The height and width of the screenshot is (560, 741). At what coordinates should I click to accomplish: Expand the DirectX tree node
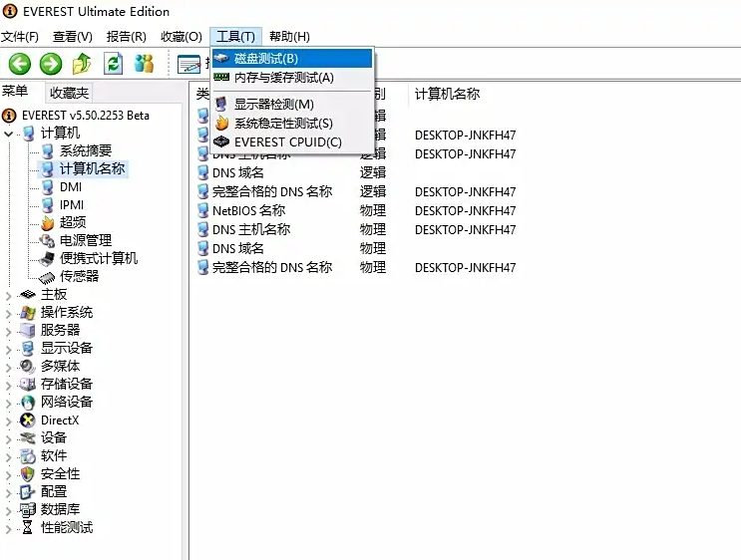[8, 421]
